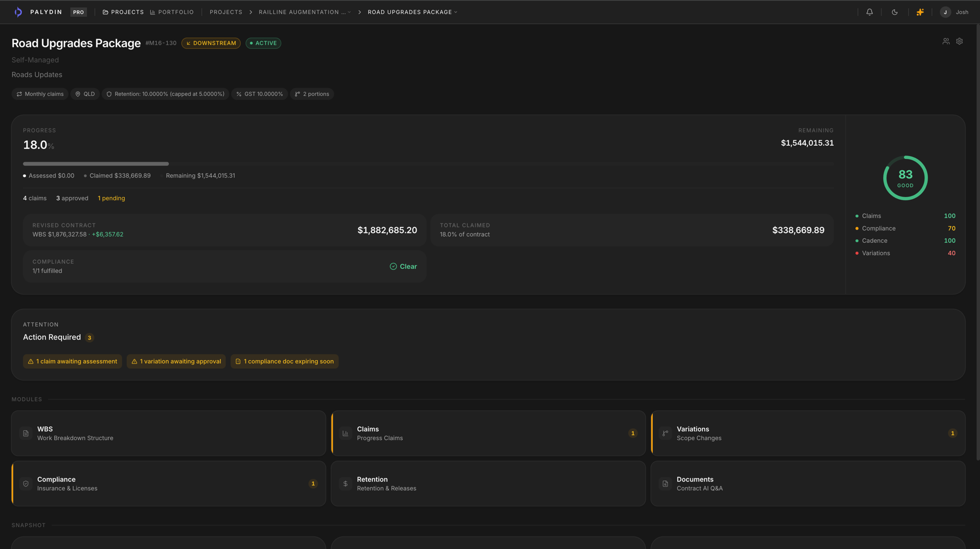980x549 pixels.
Task: Expand the PROJECTS breadcrumb chevron
Action: (x=250, y=12)
